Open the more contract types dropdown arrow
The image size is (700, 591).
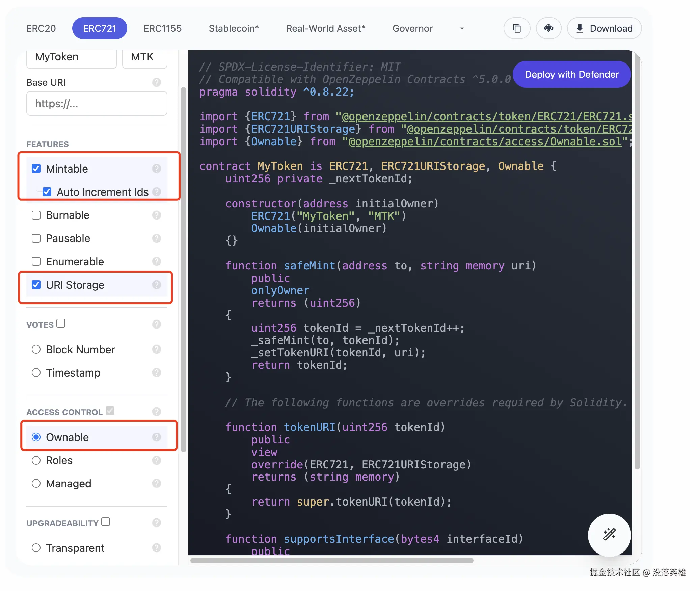(x=462, y=29)
